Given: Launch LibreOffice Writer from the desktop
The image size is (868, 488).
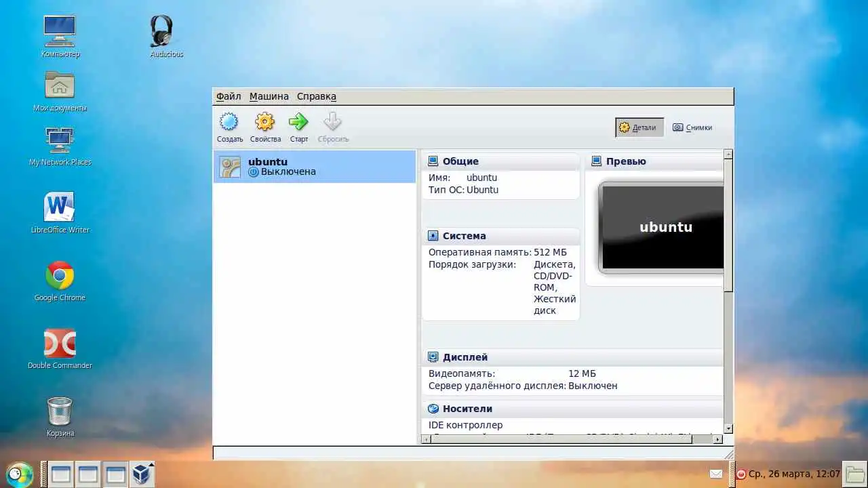Looking at the screenshot, I should pyautogui.click(x=60, y=207).
